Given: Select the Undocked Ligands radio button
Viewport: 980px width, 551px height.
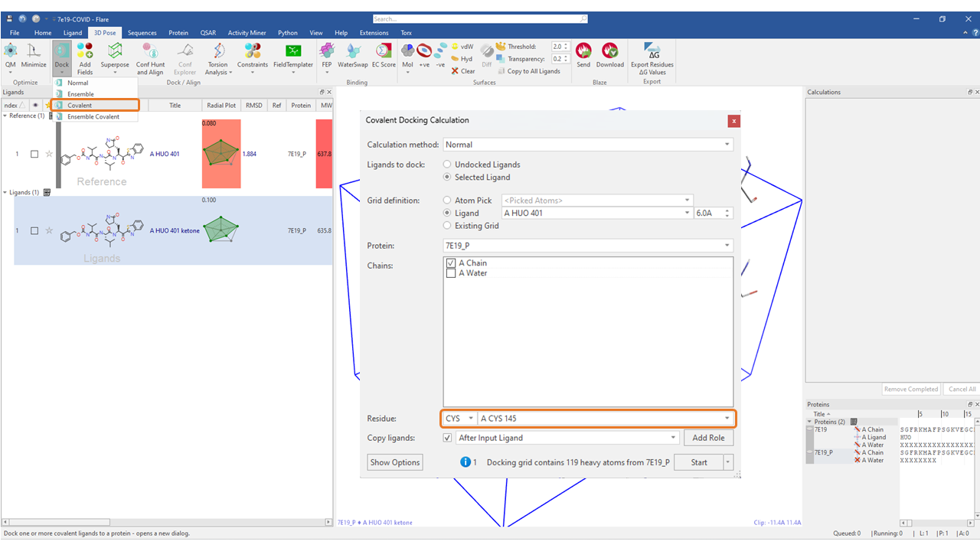Looking at the screenshot, I should [x=448, y=165].
